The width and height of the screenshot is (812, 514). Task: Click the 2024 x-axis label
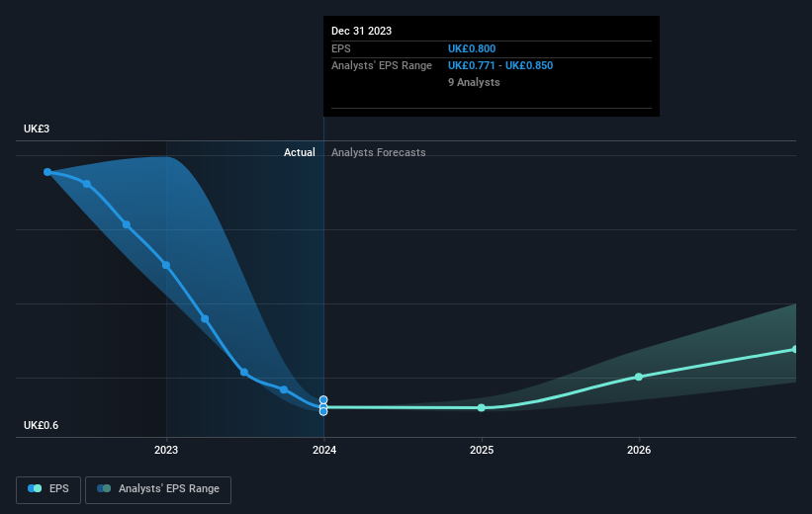coord(324,451)
